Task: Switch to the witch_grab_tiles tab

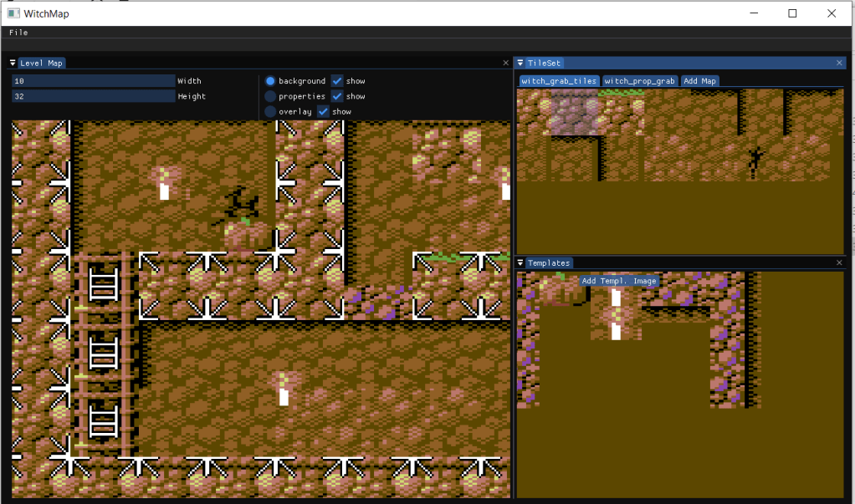Action: [x=559, y=81]
